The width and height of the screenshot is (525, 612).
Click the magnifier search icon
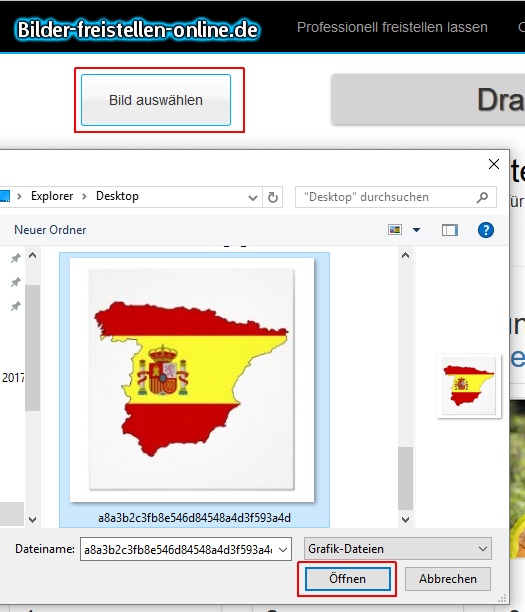[482, 197]
